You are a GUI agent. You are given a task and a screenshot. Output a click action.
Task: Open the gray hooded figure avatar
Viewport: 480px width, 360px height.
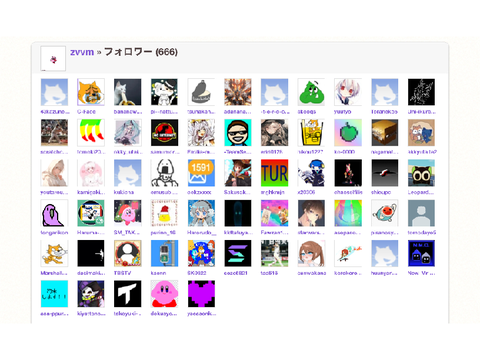pyautogui.click(x=201, y=92)
